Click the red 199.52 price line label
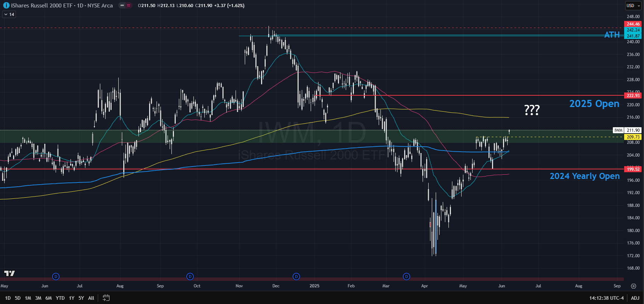Screen dimensions: 644x304 coord(633,169)
